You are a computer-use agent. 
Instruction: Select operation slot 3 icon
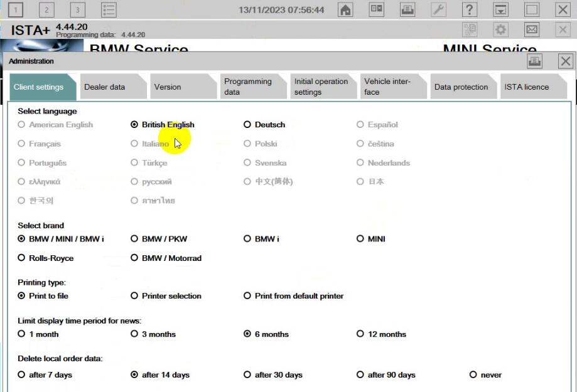click(x=77, y=9)
